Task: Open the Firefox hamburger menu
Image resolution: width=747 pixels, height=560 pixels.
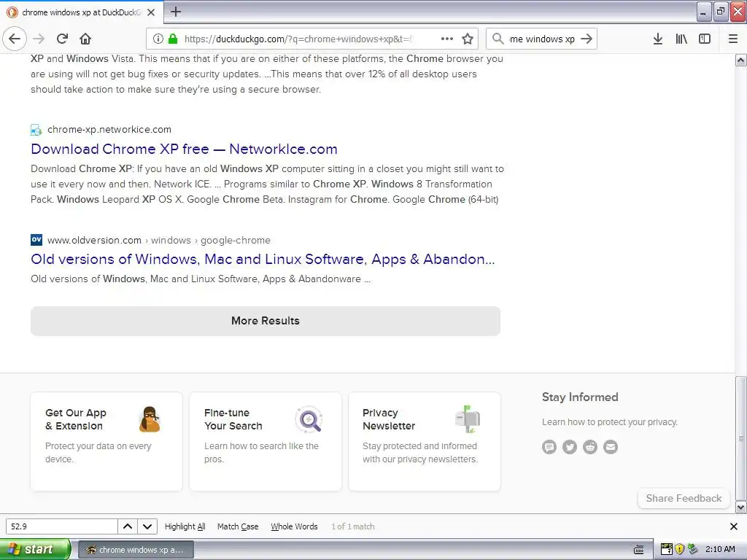Action: (733, 39)
